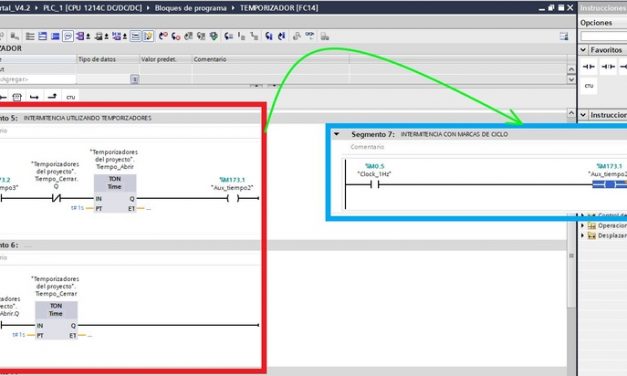
Task: Click the blue rows icon next to insert network
Action: 42,36
